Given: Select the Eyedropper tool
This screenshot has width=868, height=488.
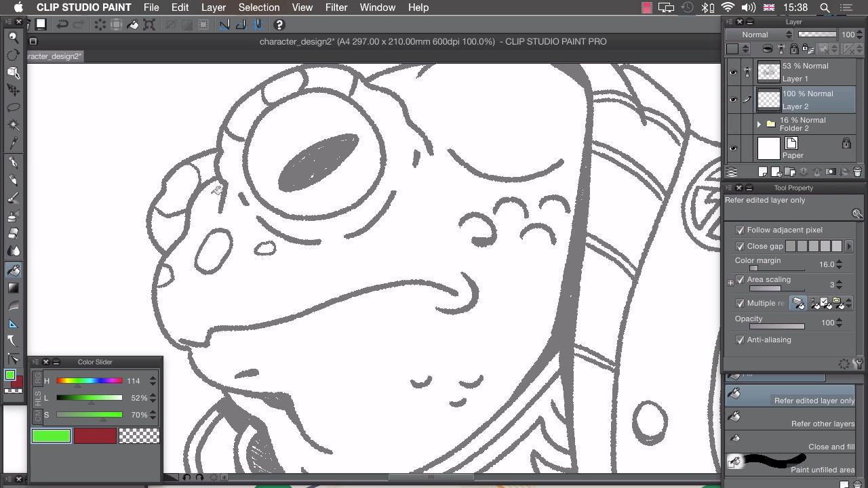Looking at the screenshot, I should click(x=13, y=143).
